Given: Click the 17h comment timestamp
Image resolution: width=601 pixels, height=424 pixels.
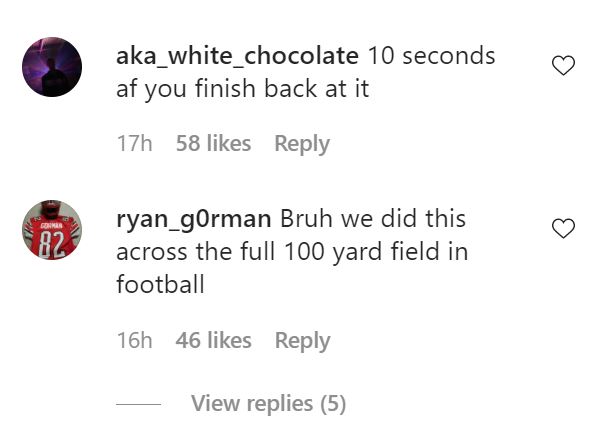Looking at the screenshot, I should click(x=134, y=144).
